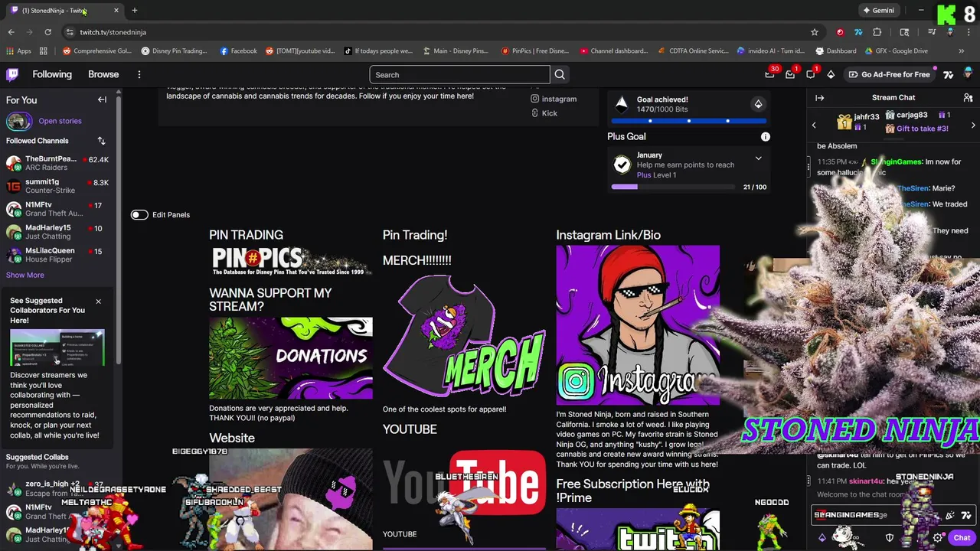Open the Disney Pin Trading bookmark

[x=175, y=51]
